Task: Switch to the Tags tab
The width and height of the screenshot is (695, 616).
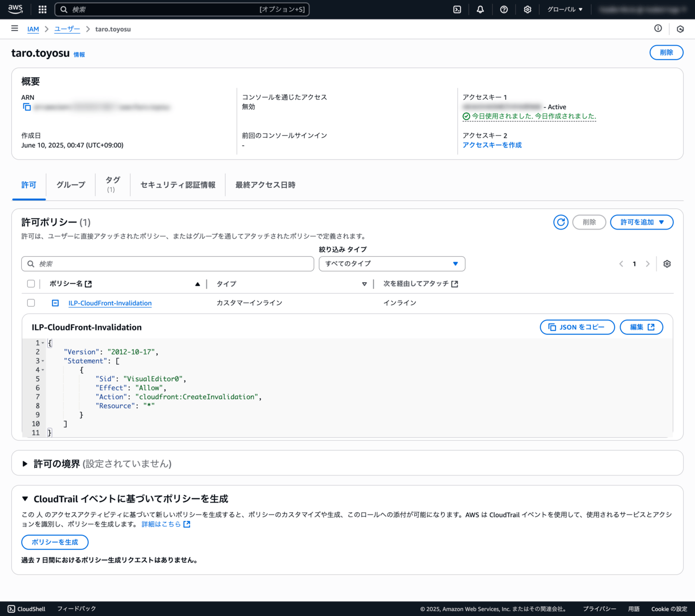Action: pos(112,185)
